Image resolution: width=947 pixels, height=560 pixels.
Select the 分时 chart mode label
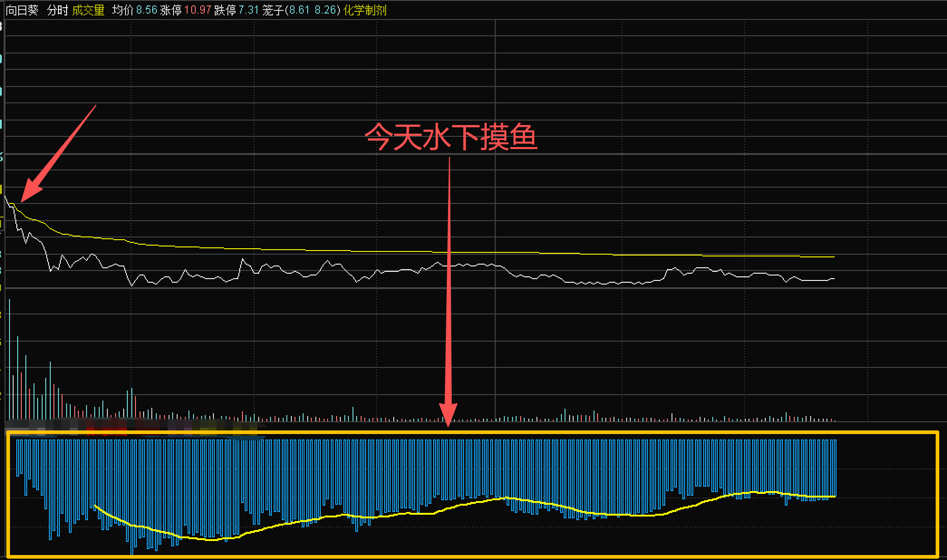click(x=58, y=10)
